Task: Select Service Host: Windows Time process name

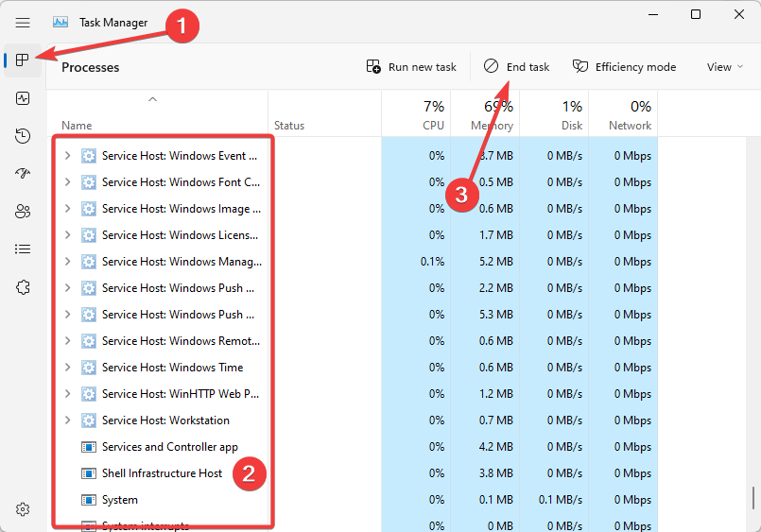Action: click(172, 368)
